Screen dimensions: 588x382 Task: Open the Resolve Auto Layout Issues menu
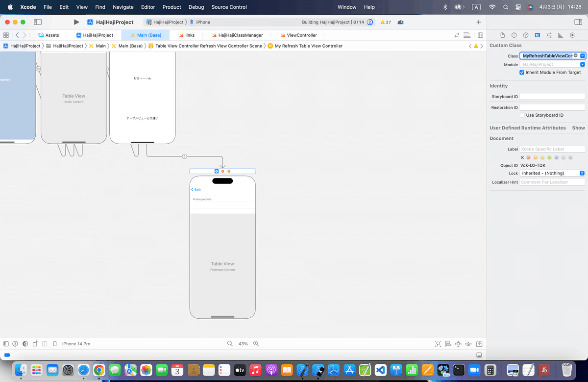(x=469, y=344)
